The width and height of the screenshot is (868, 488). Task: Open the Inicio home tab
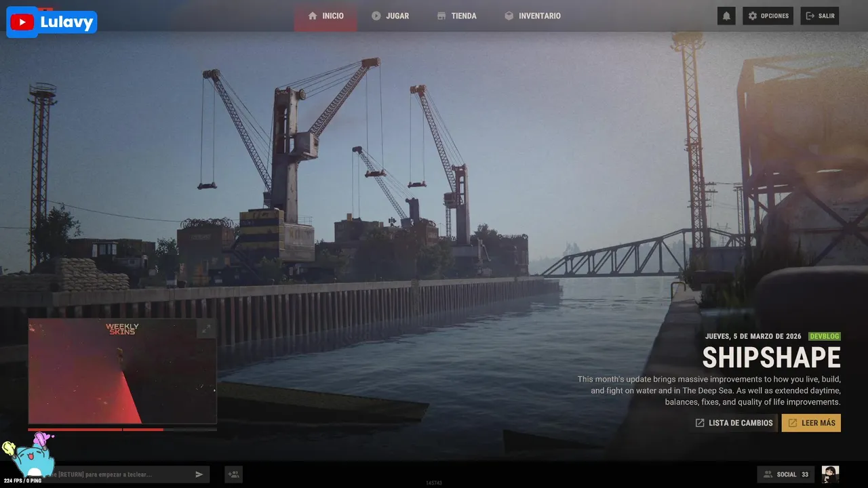[325, 16]
